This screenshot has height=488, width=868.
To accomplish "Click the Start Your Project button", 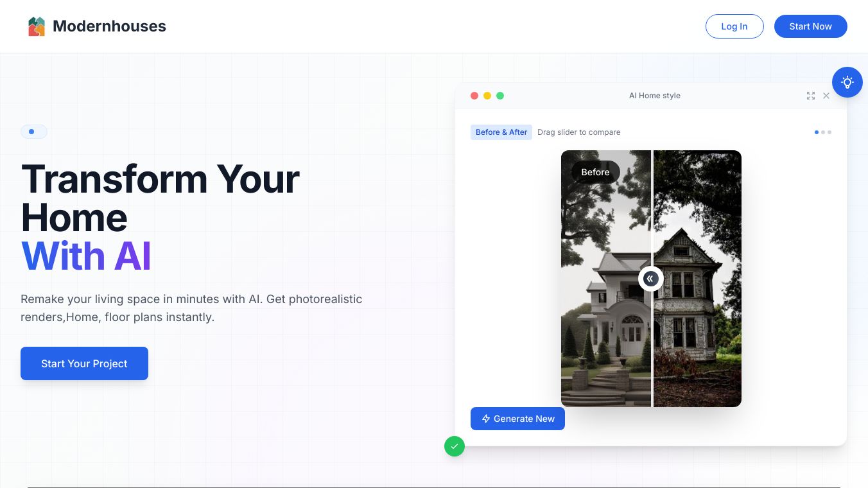I will 84,363.
